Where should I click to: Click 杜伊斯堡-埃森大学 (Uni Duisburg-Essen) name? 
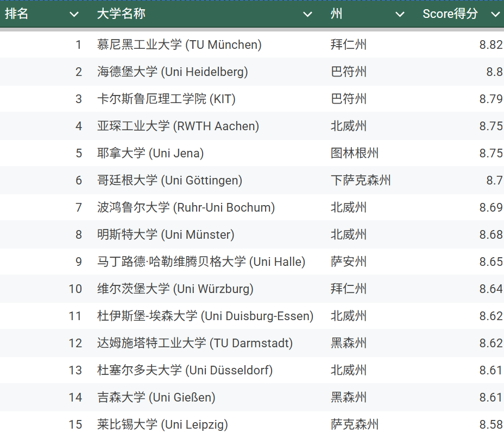click(x=205, y=316)
